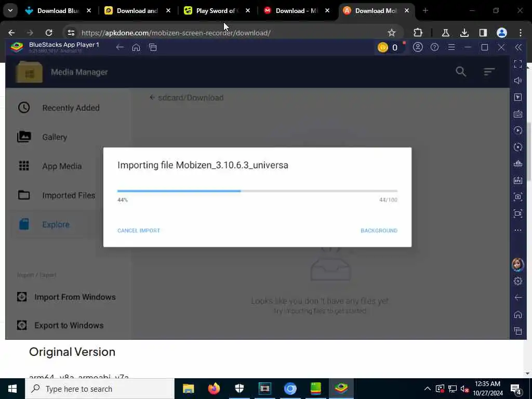The width and height of the screenshot is (532, 399).
Task: Switch to Download BlueStacks browser tab
Action: coord(58,10)
